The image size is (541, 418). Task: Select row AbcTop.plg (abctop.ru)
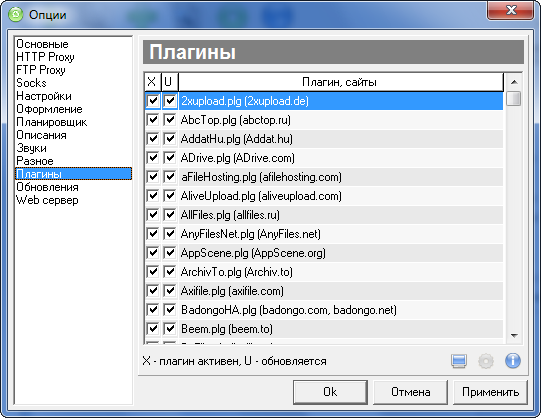tap(341, 120)
